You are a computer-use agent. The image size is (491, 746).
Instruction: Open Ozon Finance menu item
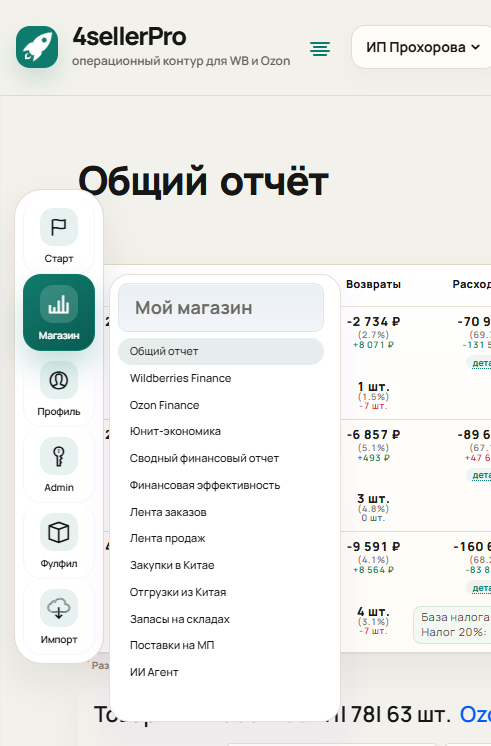click(221, 405)
